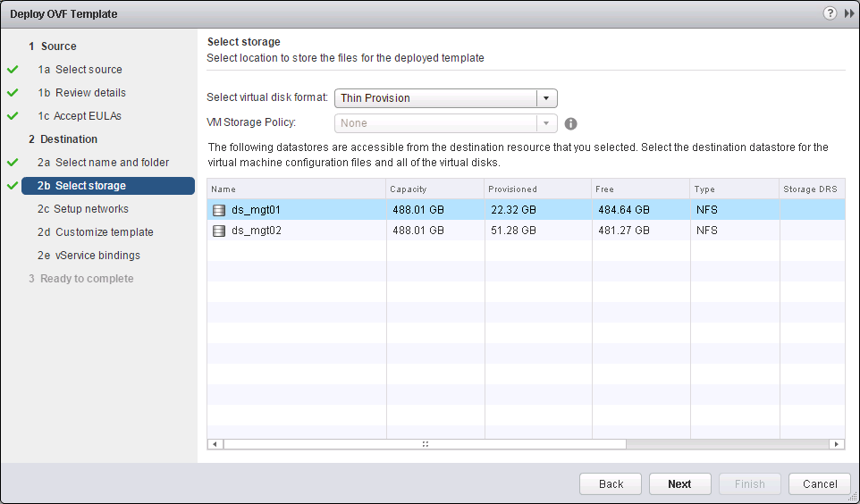Image resolution: width=860 pixels, height=504 pixels.
Task: Click the double-arrow expand icon in title bar
Action: 849,13
